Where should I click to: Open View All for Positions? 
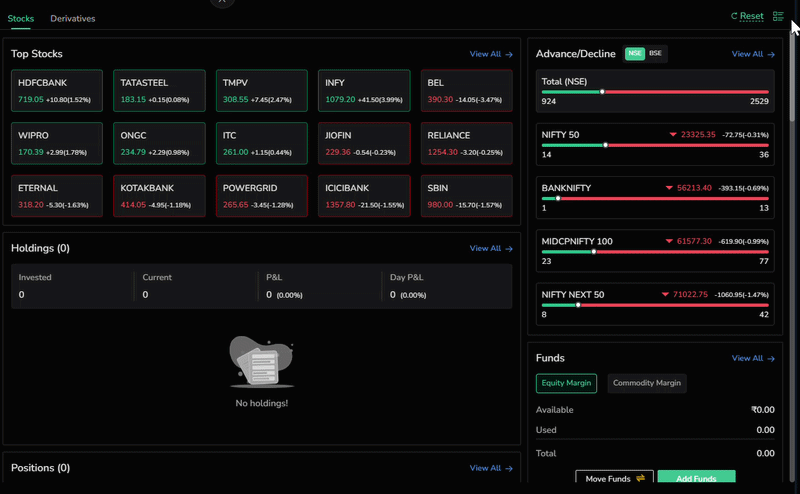[x=491, y=468]
